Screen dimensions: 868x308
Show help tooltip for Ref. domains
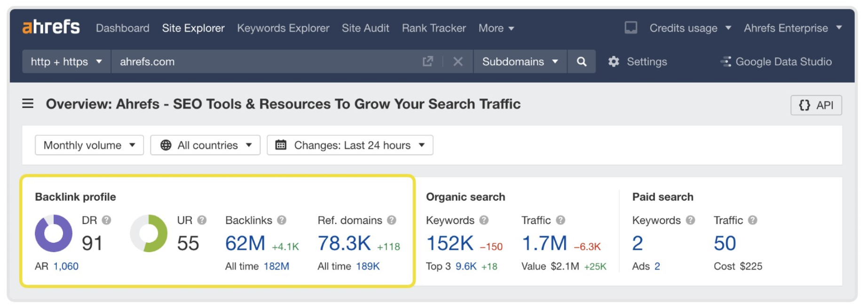point(392,220)
